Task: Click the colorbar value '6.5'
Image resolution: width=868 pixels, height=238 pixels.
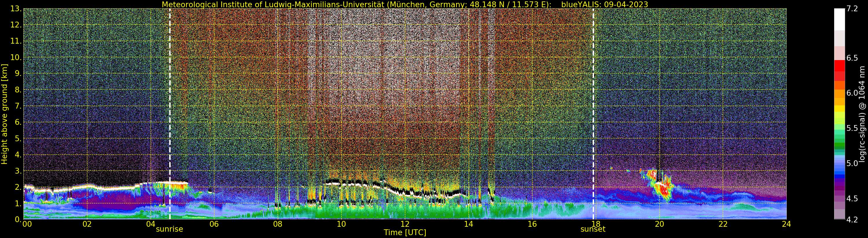Action: [852, 58]
